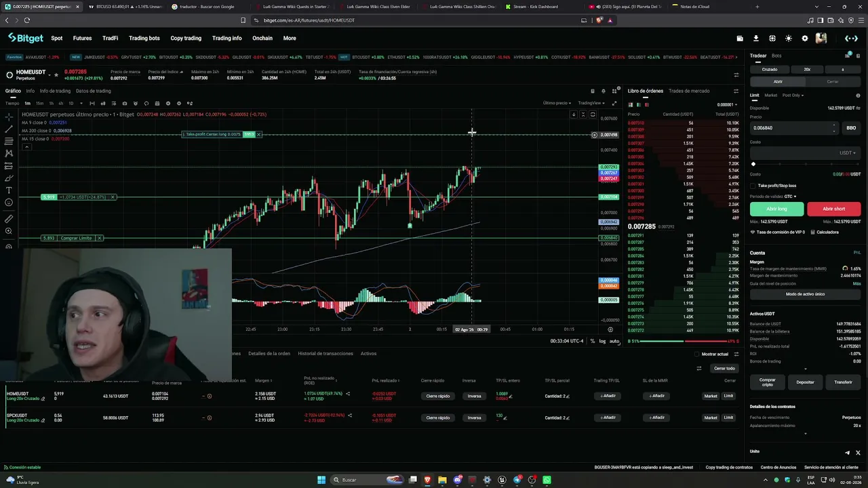868x488 pixels.
Task: Open the Historial de transacciones tab
Action: (x=325, y=354)
